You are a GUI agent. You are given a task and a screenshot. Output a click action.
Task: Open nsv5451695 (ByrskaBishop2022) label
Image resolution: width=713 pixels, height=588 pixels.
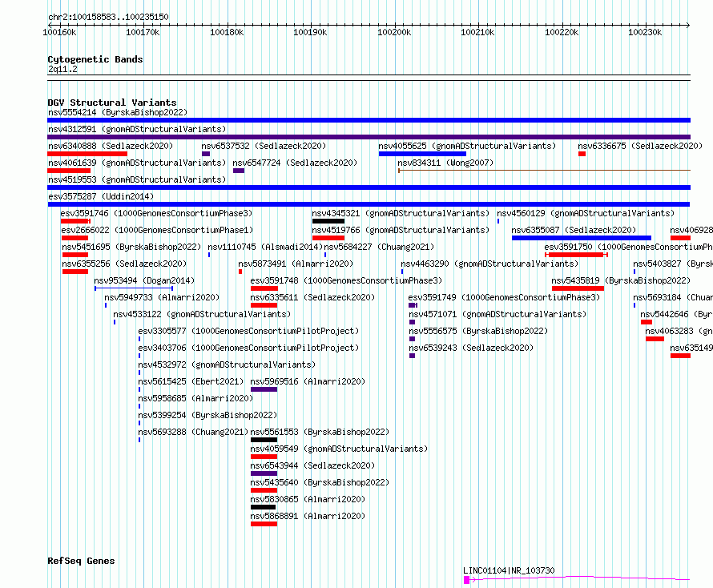coord(131,247)
